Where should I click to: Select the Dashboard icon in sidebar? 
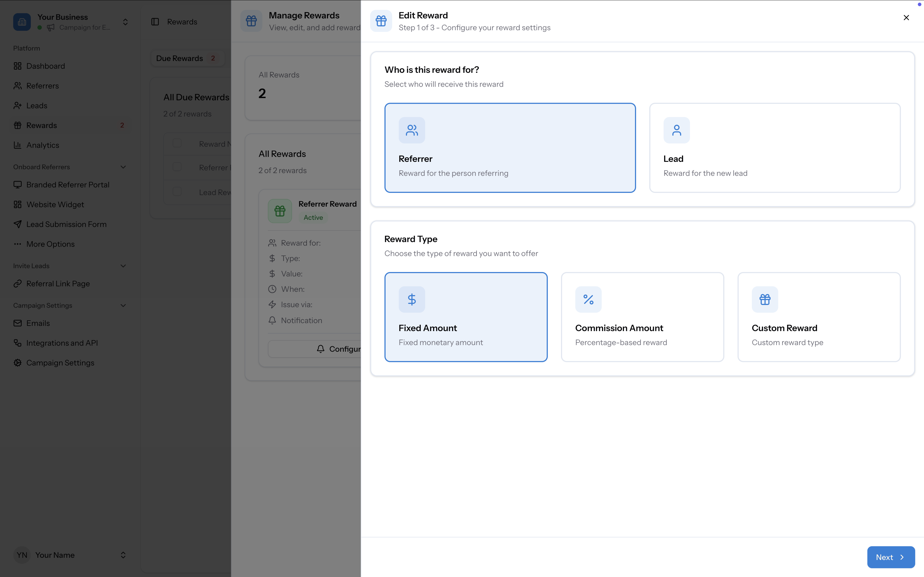[18, 66]
